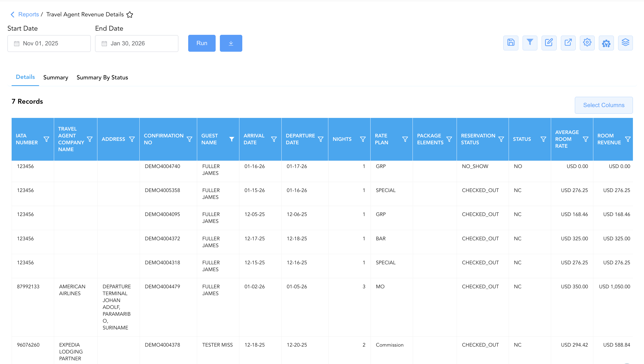Filter the Package Elements column
The width and height of the screenshot is (644, 364).
click(x=449, y=139)
